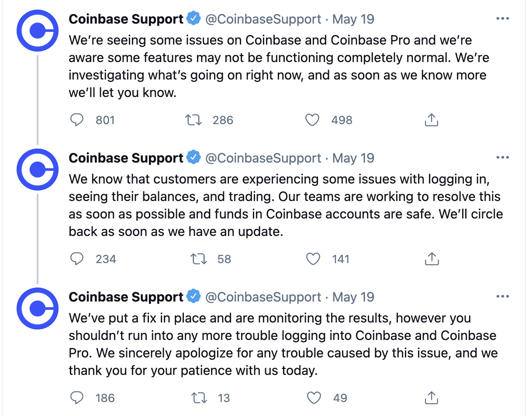This screenshot has height=416, width=532.
Task: Click the @CoinbaseSupport handle in the second tweet
Action: 263,158
